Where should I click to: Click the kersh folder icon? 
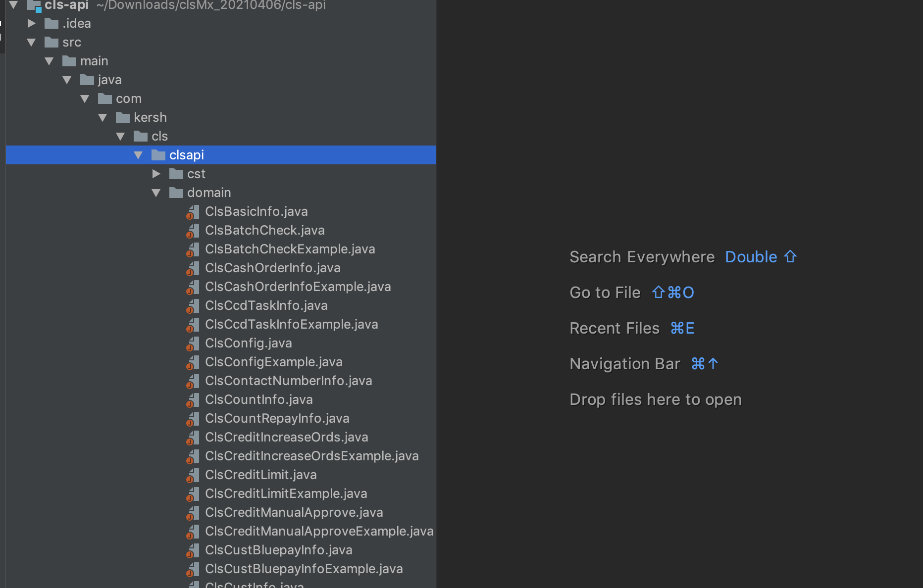(123, 117)
